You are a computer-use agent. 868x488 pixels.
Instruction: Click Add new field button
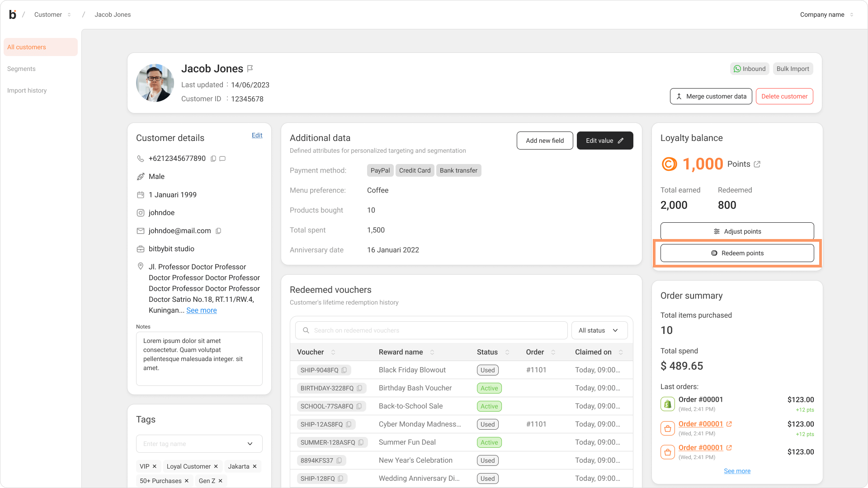pos(545,141)
